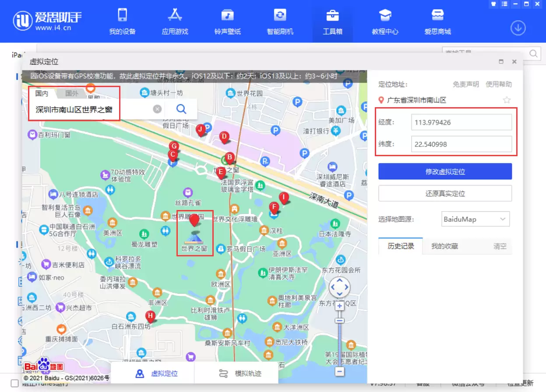This screenshot has width=546, height=392.
Task: Open the download manager arrow icon
Action: coord(518,28)
